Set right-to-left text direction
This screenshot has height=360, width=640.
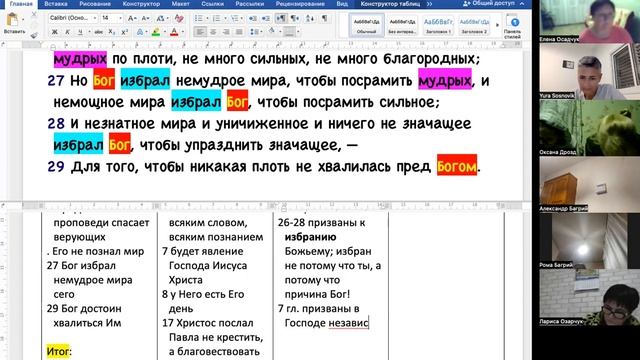(x=295, y=18)
